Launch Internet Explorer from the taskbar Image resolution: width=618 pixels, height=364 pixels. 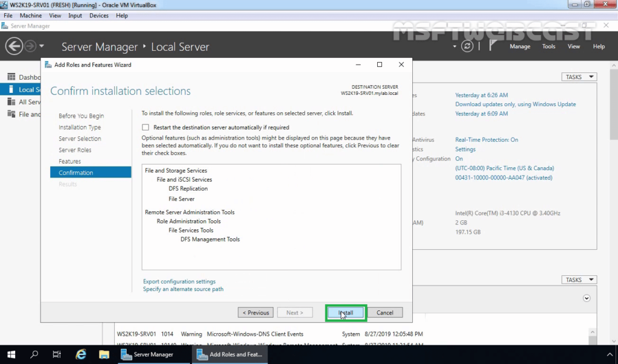click(x=81, y=354)
